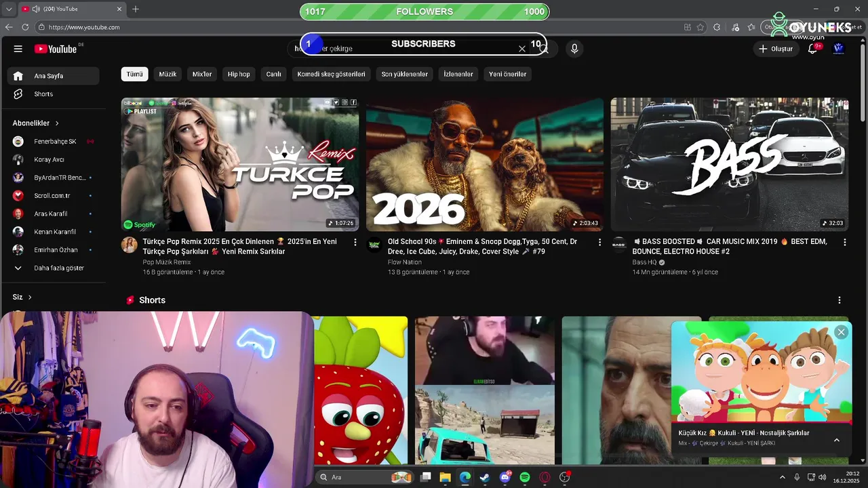868x488 pixels.
Task: Select the Yeni öneriler filter chip
Action: (x=508, y=74)
